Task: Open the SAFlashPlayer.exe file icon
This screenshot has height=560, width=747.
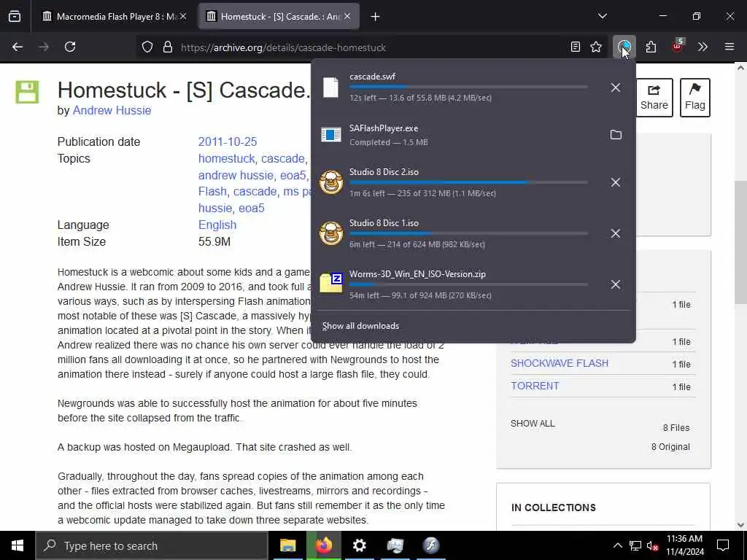Action: tap(331, 135)
